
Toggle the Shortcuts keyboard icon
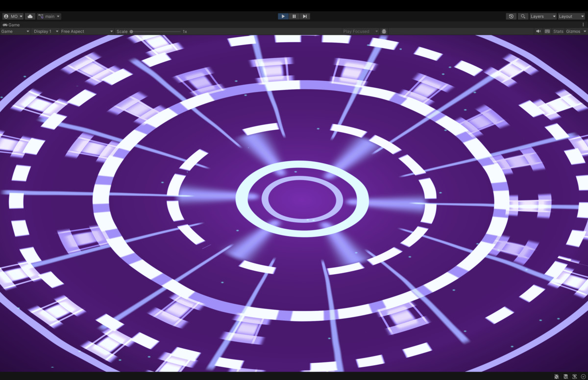[x=547, y=31]
